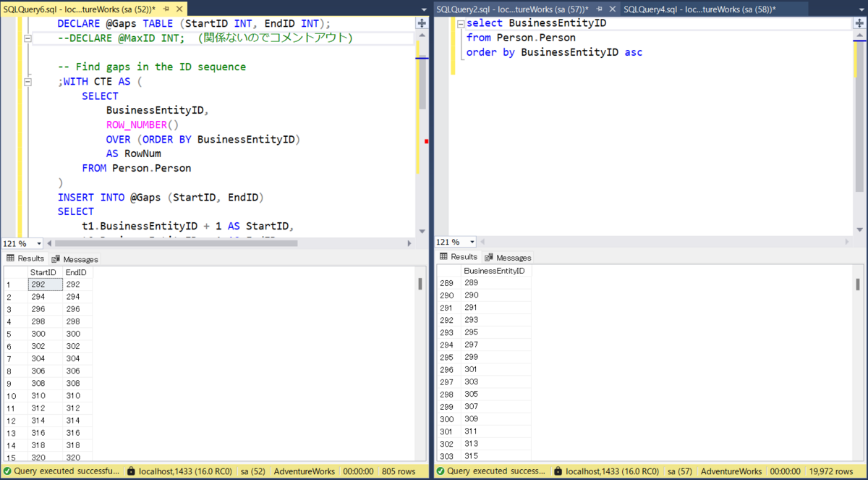The width and height of the screenshot is (868, 480).
Task: Select the EndID column header
Action: tap(77, 272)
